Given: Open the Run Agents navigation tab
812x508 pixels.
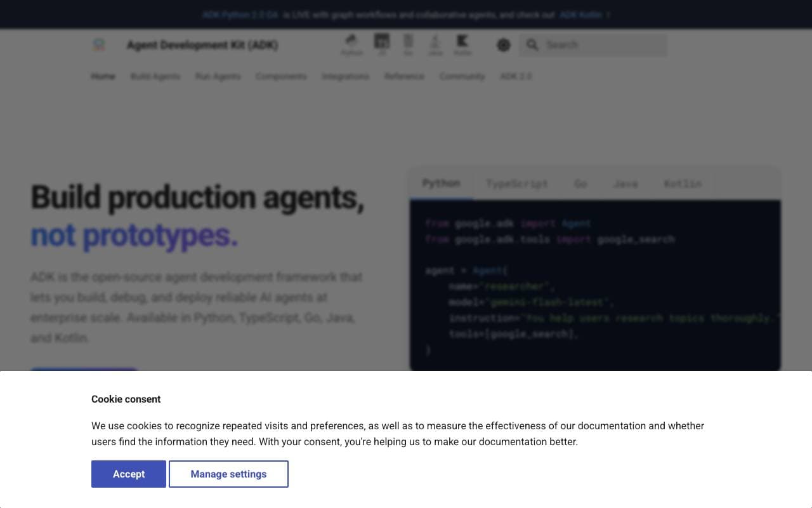Looking at the screenshot, I should tap(218, 76).
